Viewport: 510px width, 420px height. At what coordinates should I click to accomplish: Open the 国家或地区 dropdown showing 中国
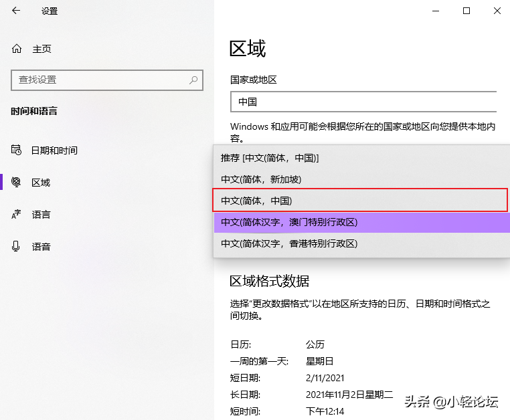click(363, 102)
